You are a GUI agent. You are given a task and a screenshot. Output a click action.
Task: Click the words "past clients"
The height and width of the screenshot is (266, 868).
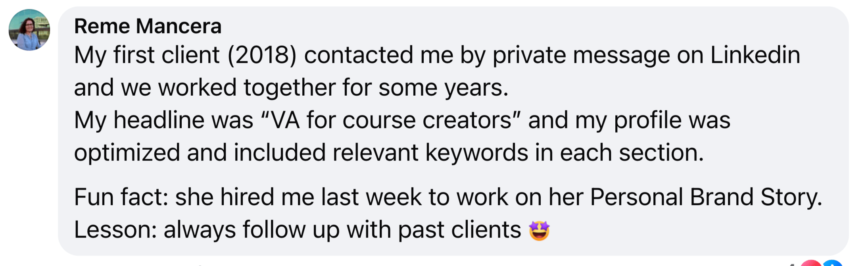tap(459, 229)
